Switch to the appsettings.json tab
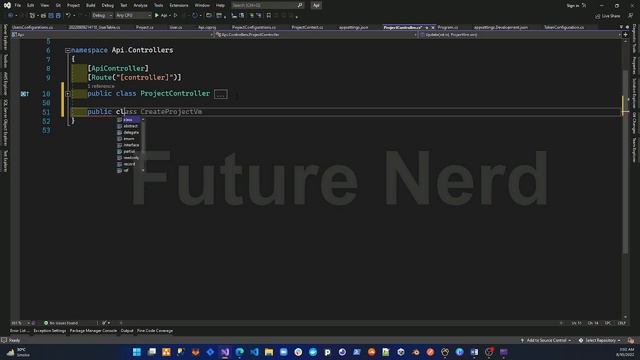This screenshot has height=360, width=640. (353, 27)
